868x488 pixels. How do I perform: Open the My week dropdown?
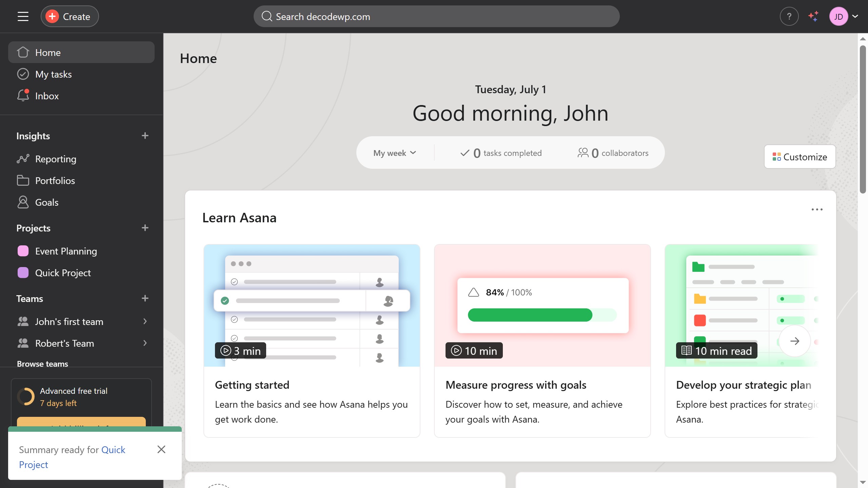coord(395,153)
